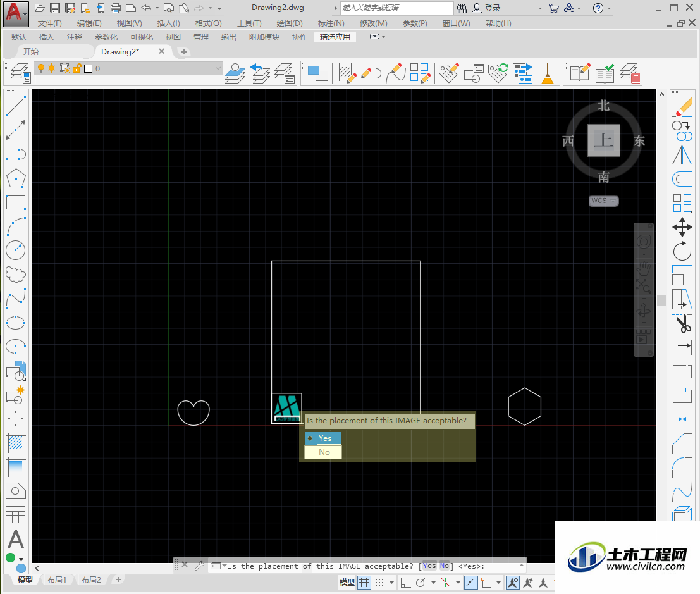
Task: Click 登录 to sign in
Action: [x=493, y=8]
